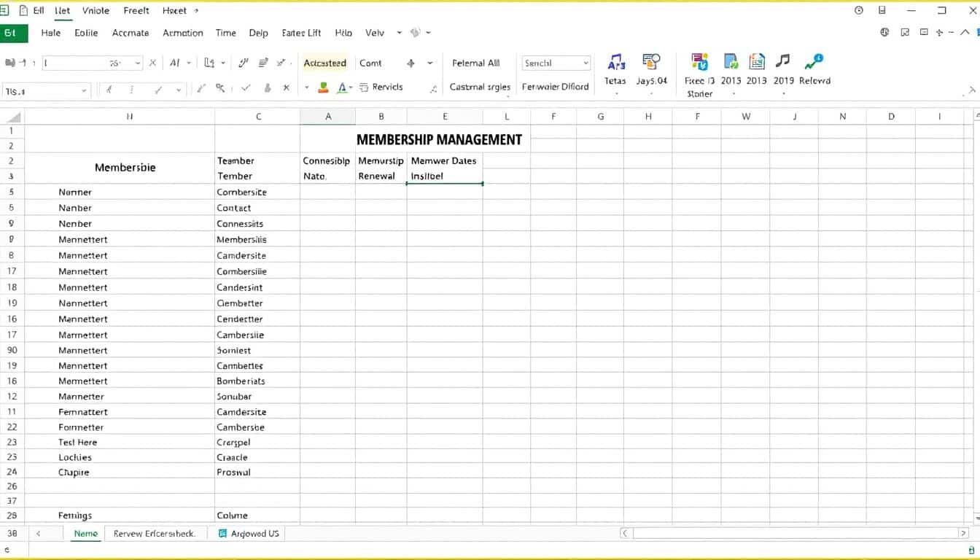Select the Nemo sheet tab

click(85, 534)
